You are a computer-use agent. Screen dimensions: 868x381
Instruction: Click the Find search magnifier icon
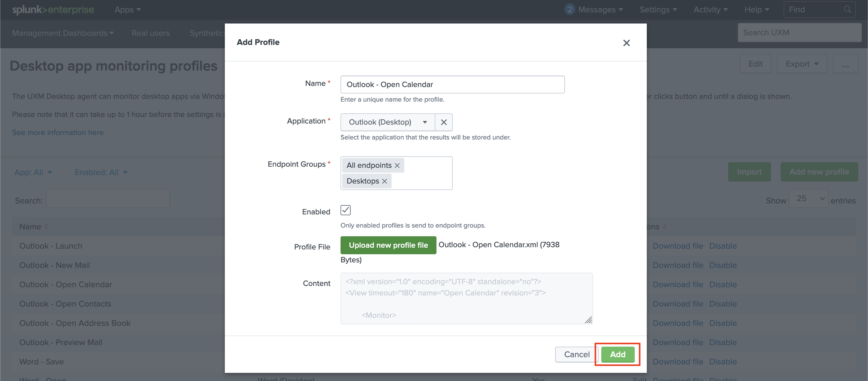point(847,9)
